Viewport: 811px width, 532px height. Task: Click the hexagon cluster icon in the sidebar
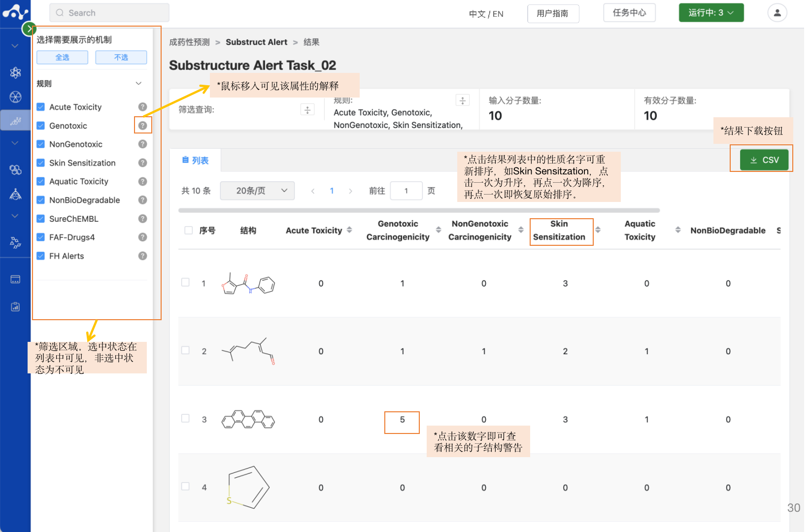point(15,169)
